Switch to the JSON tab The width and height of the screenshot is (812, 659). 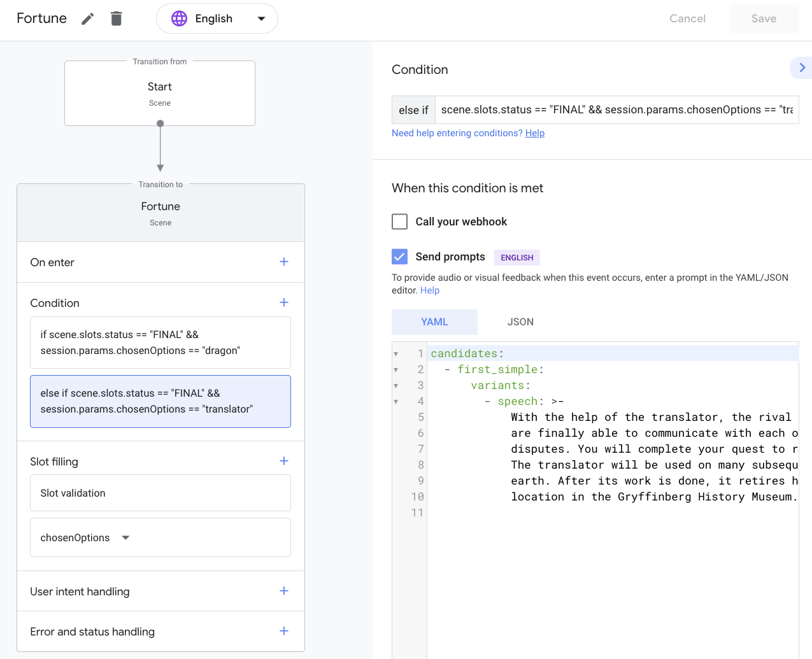520,322
